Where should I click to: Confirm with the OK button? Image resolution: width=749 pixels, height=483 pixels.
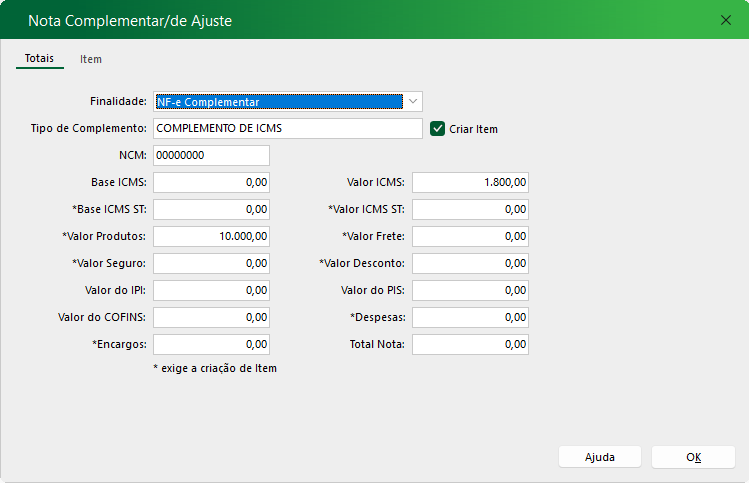693,457
